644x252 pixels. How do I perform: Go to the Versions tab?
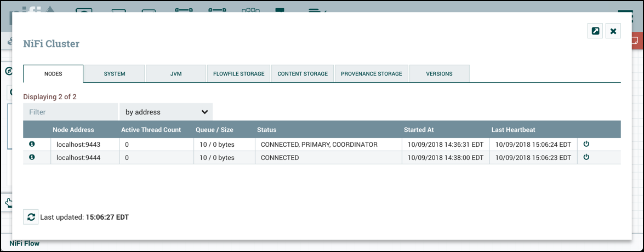coord(439,73)
